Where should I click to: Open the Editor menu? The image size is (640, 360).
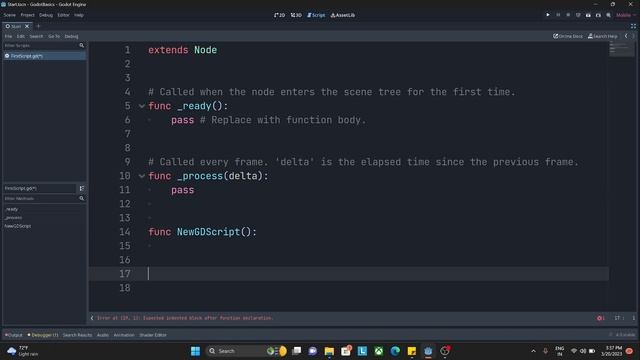63,15
